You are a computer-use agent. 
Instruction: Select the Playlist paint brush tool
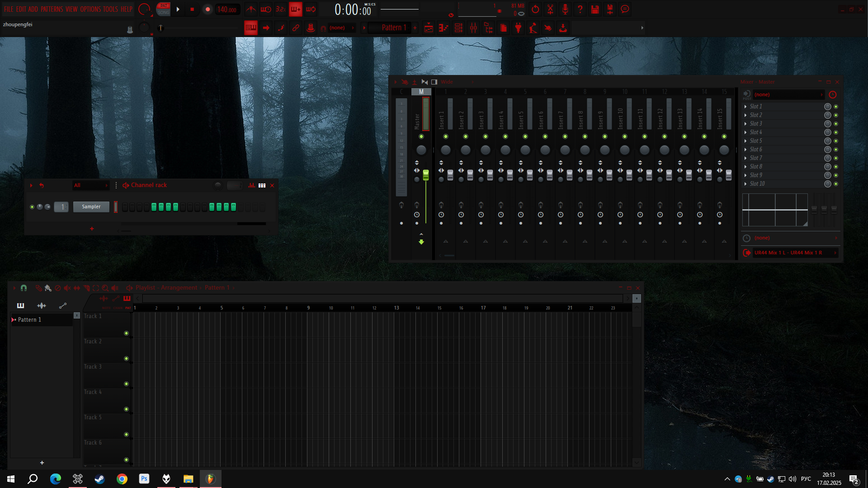click(x=48, y=288)
